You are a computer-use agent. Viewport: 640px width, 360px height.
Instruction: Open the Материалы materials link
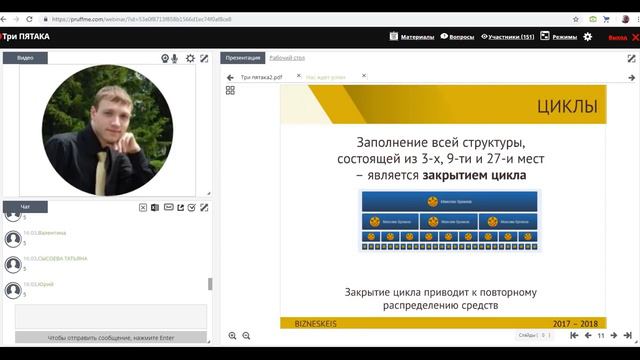click(x=417, y=37)
